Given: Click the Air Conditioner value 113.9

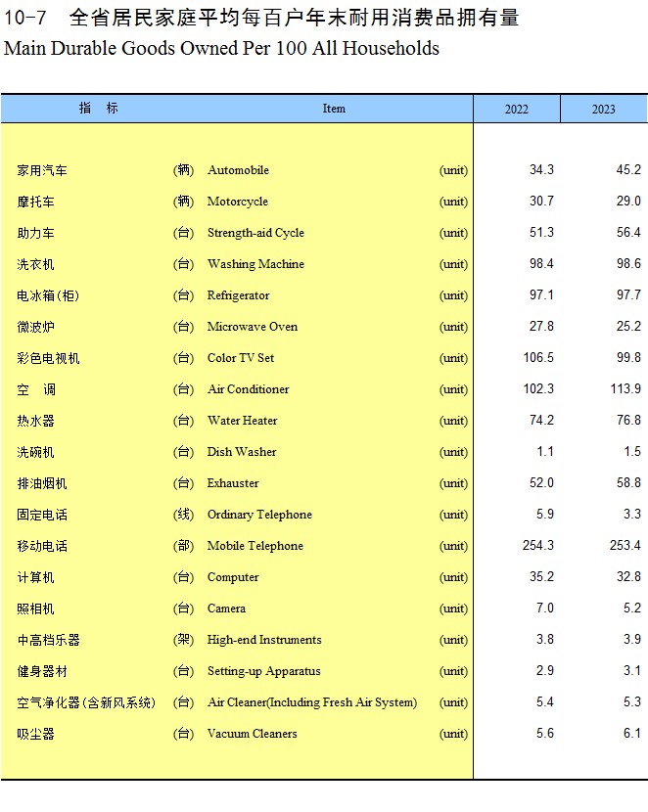Looking at the screenshot, I should tap(625, 388).
